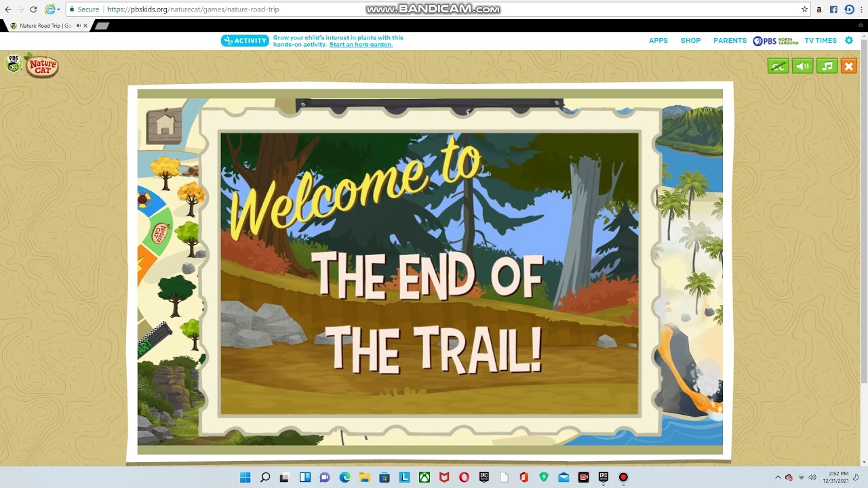Open Widgets from the taskbar
The height and width of the screenshot is (488, 868).
tap(305, 477)
